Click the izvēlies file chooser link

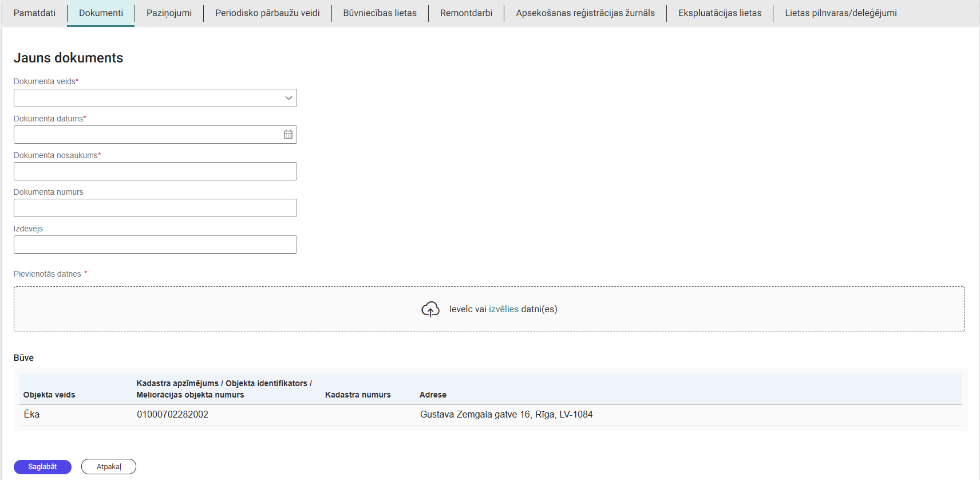[x=503, y=309]
